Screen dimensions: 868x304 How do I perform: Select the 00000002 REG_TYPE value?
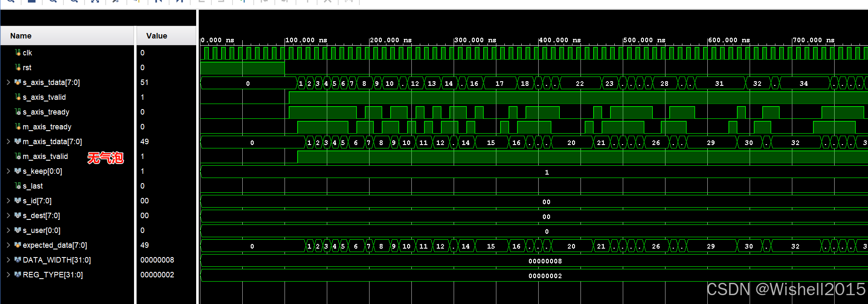coord(157,274)
